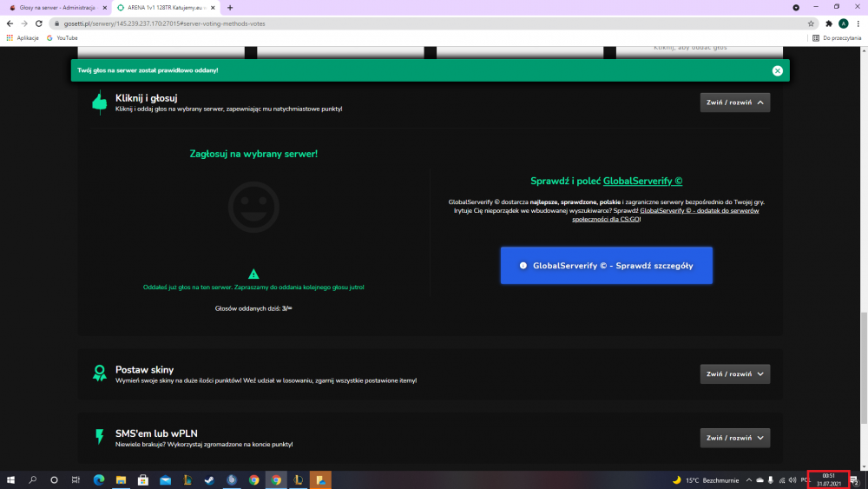
Task: Click the lightning bolt icon near SMS'em lub wPLN
Action: coord(100,437)
